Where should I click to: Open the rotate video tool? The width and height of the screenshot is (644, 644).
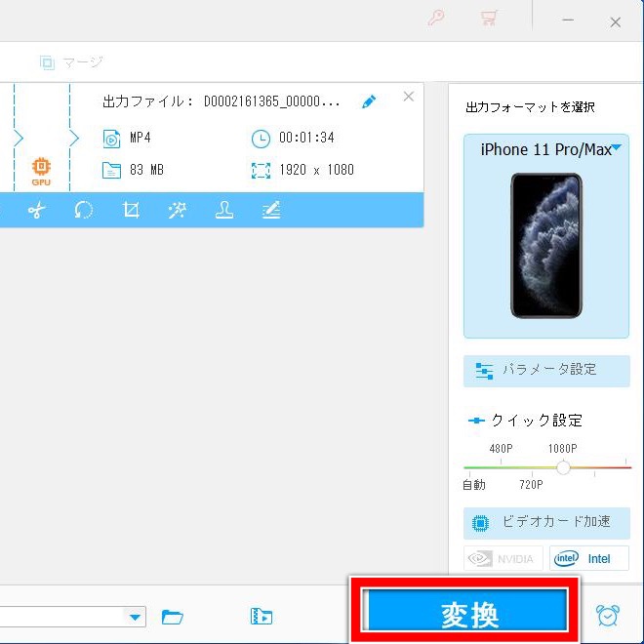coord(83,211)
